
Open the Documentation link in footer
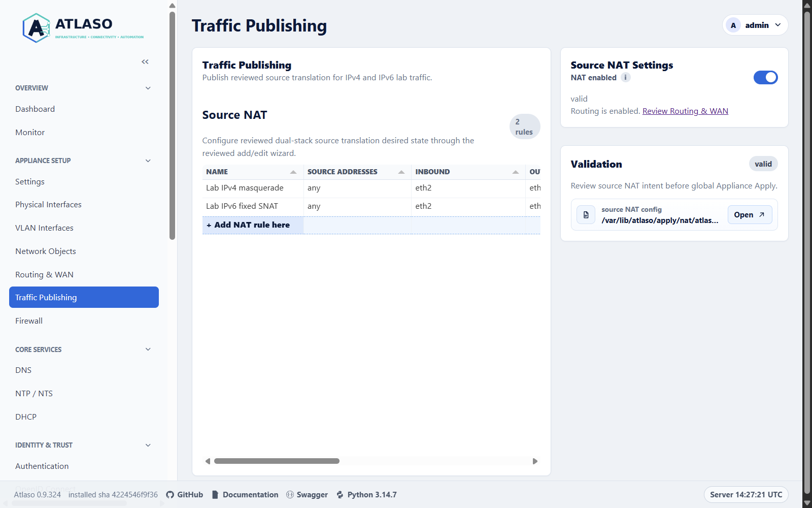tap(245, 495)
